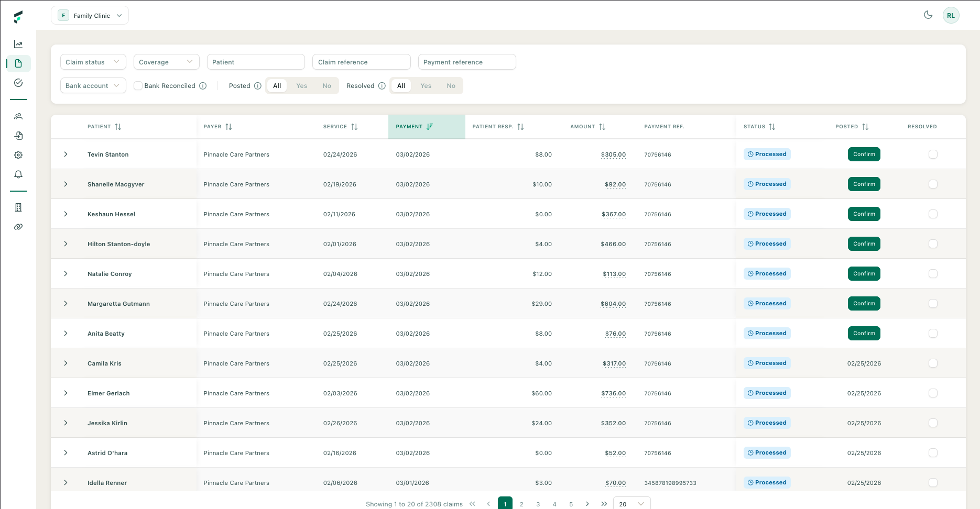Open notifications via the bell icon

point(18,174)
